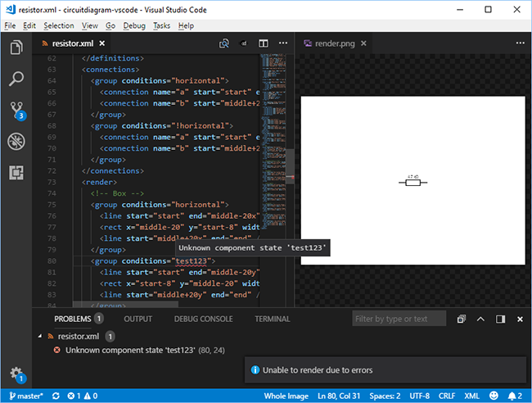Viewport: 532px width, 403px height.
Task: Open more actions for render.png editor
Action: (520, 43)
